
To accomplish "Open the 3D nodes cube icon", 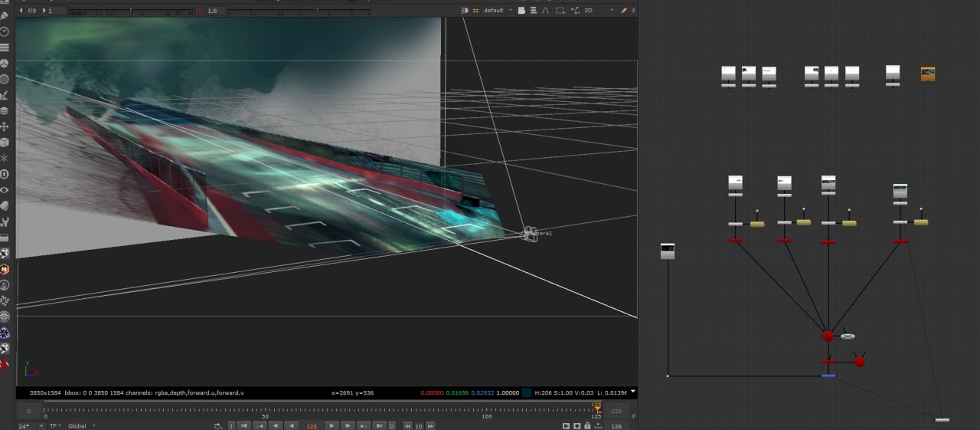I will (5, 143).
